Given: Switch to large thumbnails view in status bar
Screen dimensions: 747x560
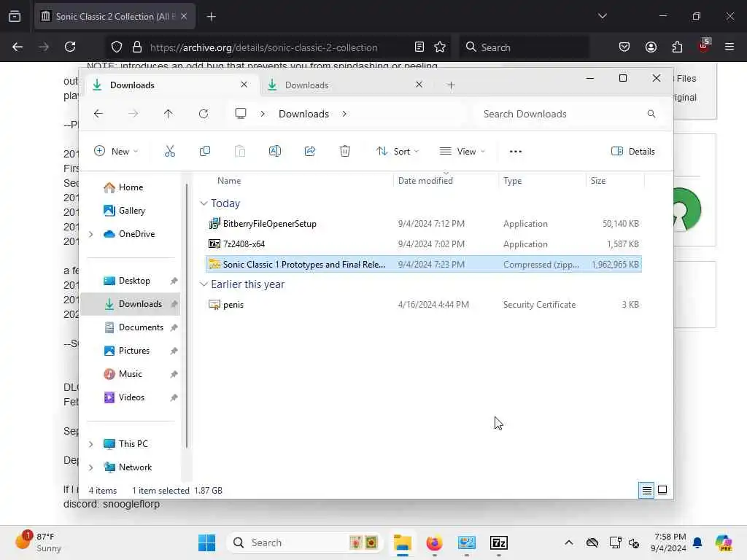Looking at the screenshot, I should point(662,490).
